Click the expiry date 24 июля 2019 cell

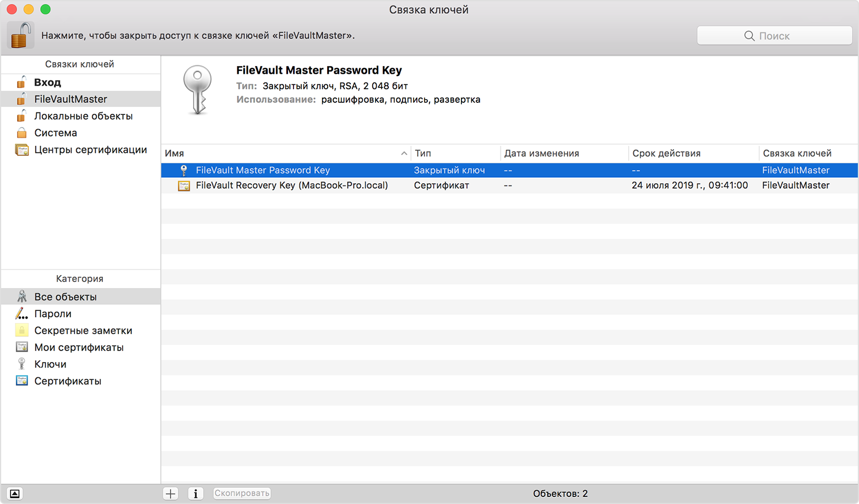click(690, 185)
